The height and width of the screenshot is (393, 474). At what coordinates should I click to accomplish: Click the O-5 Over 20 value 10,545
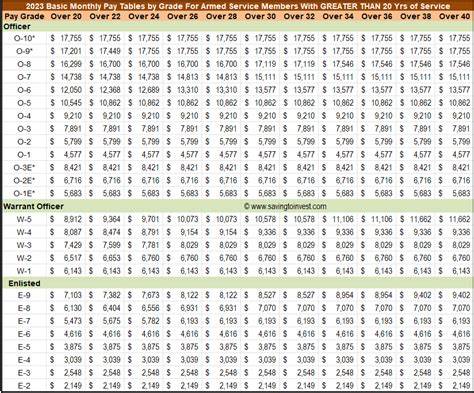[x=71, y=103]
